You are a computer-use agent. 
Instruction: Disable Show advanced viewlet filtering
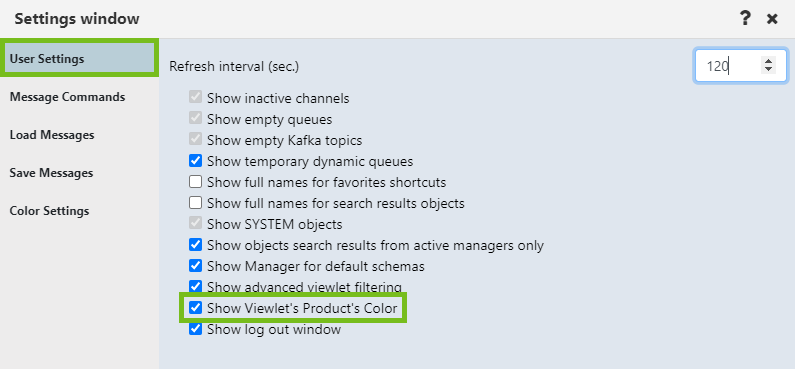pyautogui.click(x=195, y=286)
